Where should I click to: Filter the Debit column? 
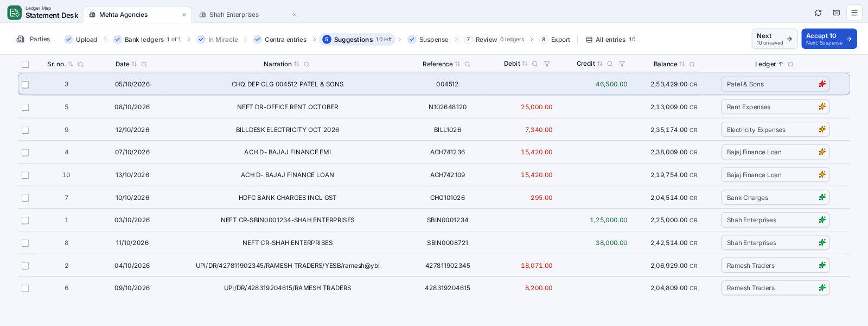click(x=547, y=64)
